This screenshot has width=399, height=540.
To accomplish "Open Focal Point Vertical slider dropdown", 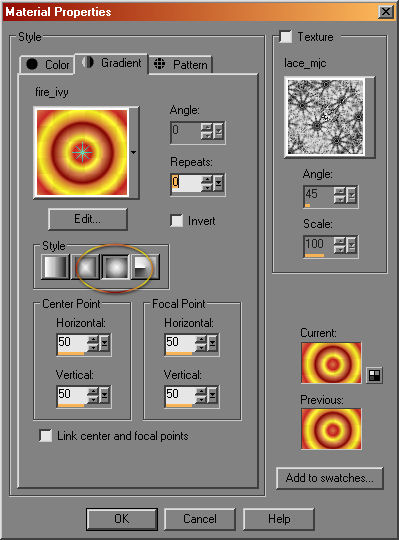I will [212, 395].
